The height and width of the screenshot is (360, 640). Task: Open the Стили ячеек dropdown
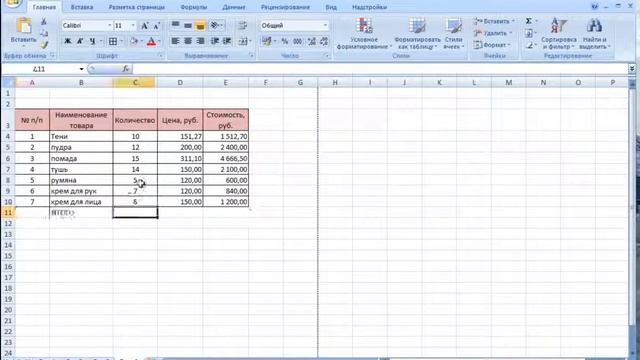click(453, 33)
